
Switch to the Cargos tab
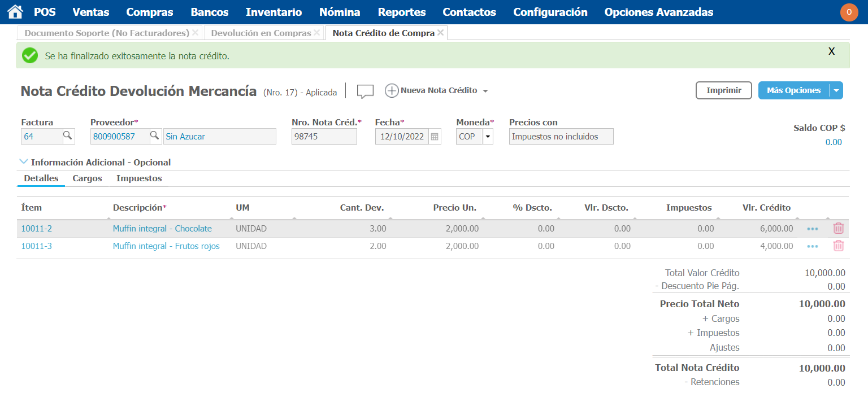pyautogui.click(x=87, y=178)
